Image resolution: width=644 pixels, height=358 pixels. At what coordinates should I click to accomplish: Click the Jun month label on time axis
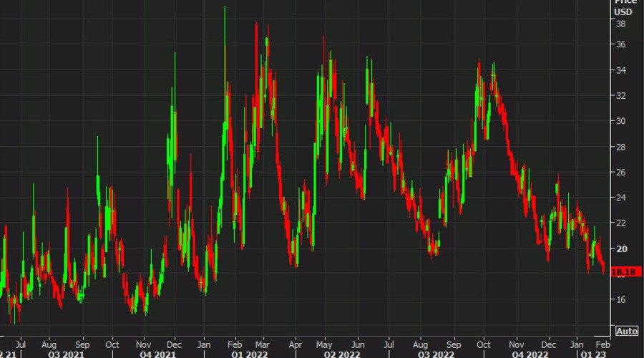click(355, 342)
